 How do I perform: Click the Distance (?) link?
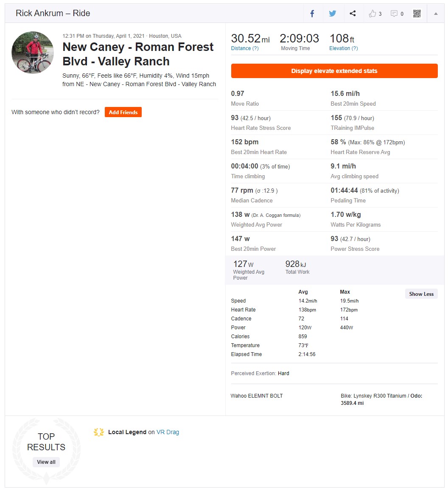tap(245, 48)
